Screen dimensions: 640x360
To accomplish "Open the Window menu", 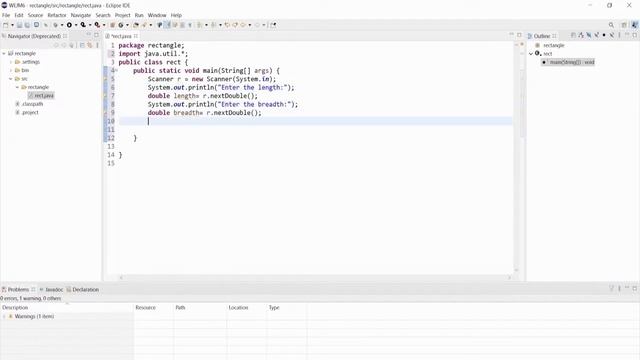I will pos(157,15).
